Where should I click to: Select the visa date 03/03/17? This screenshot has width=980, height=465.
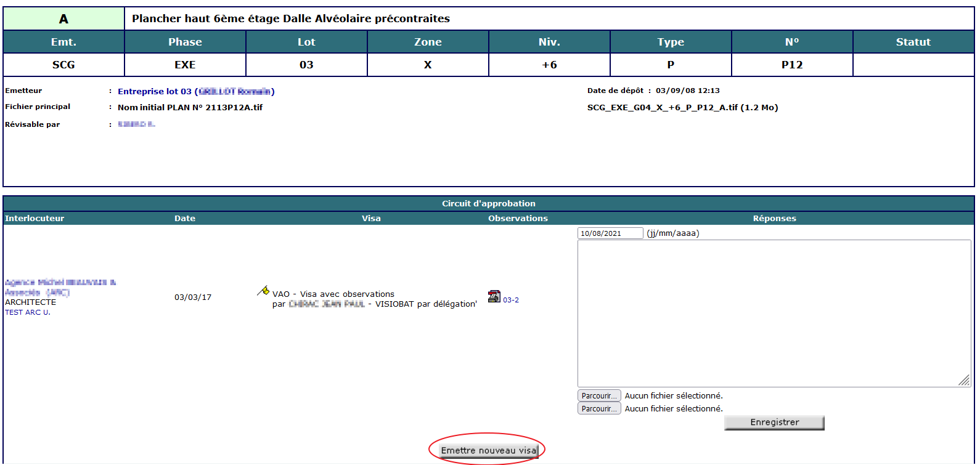(x=193, y=297)
